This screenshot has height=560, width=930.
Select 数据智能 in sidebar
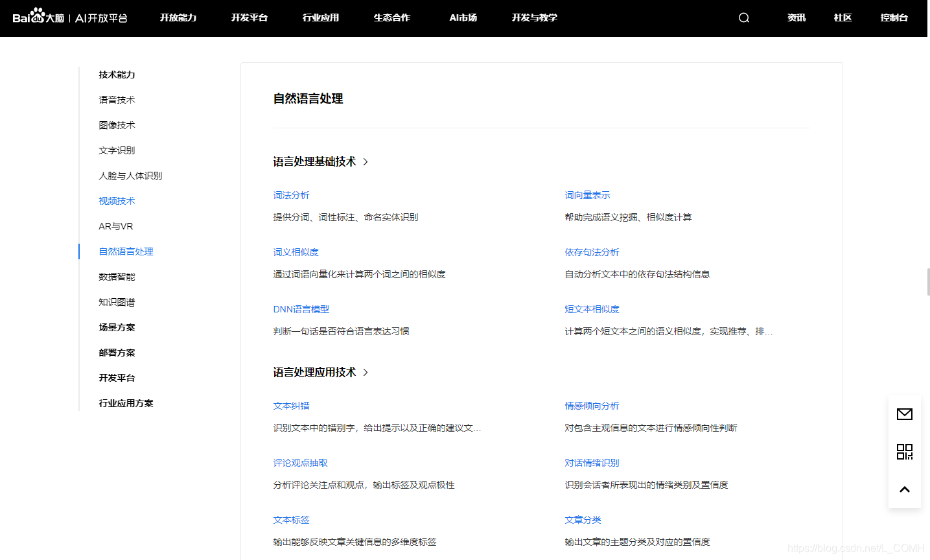click(x=117, y=277)
